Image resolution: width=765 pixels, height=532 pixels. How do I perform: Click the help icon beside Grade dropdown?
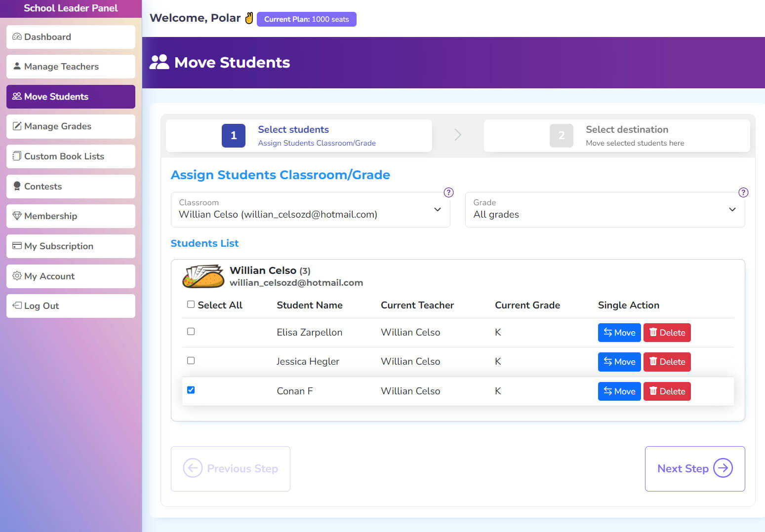point(743,192)
